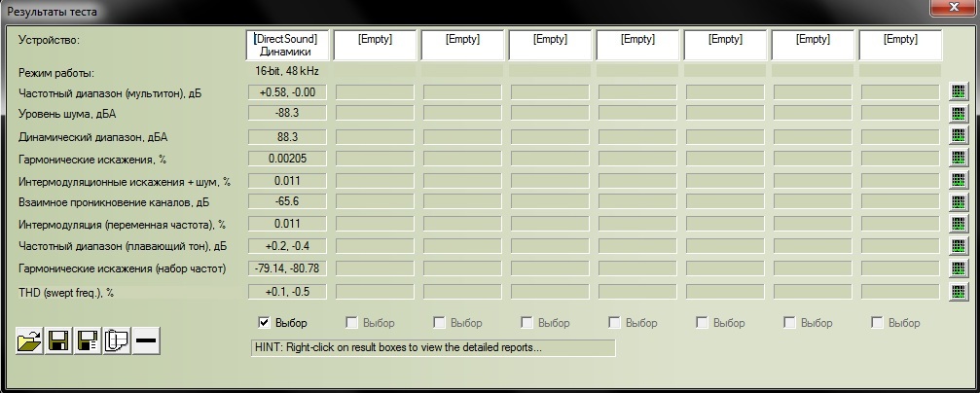Viewport: 980px width, 393px height.
Task: Open the graph for Гармонические искажения (набор частот)
Action: 958,268
